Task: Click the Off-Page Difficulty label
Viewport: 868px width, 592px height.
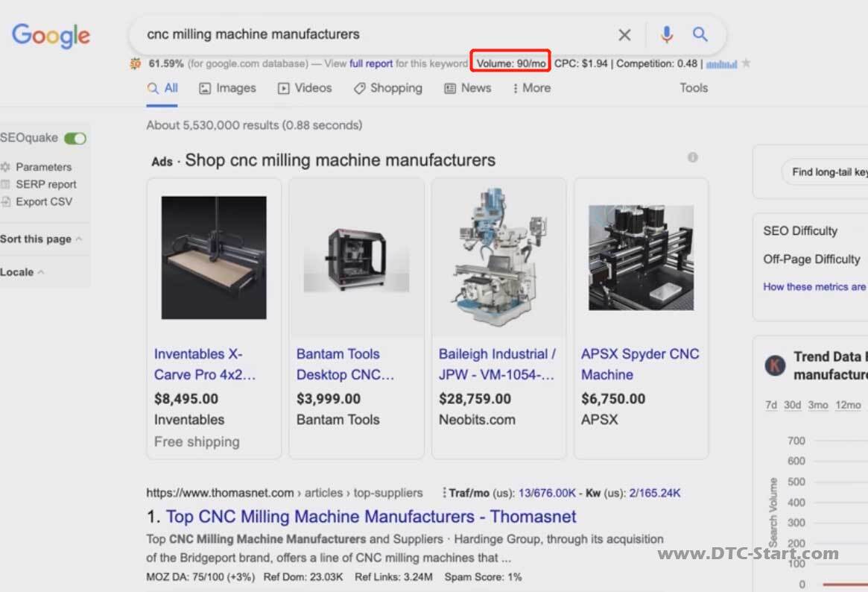Action: pos(811,259)
